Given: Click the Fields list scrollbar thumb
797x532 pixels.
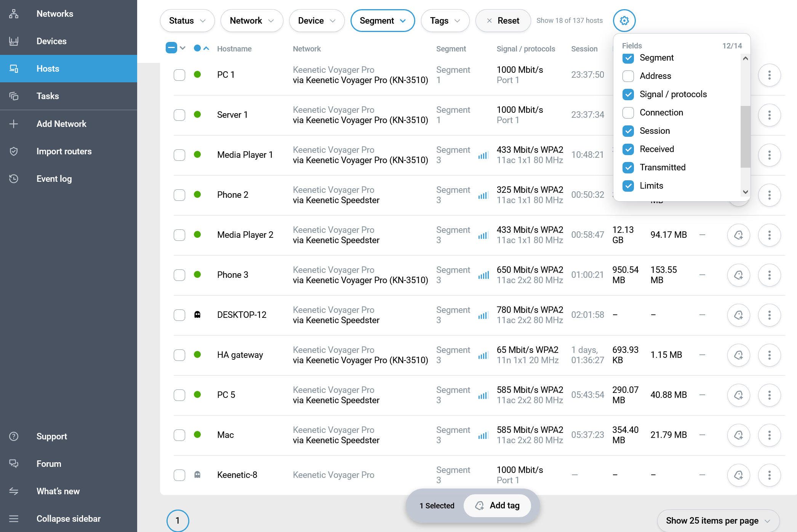Looking at the screenshot, I should tap(745, 136).
